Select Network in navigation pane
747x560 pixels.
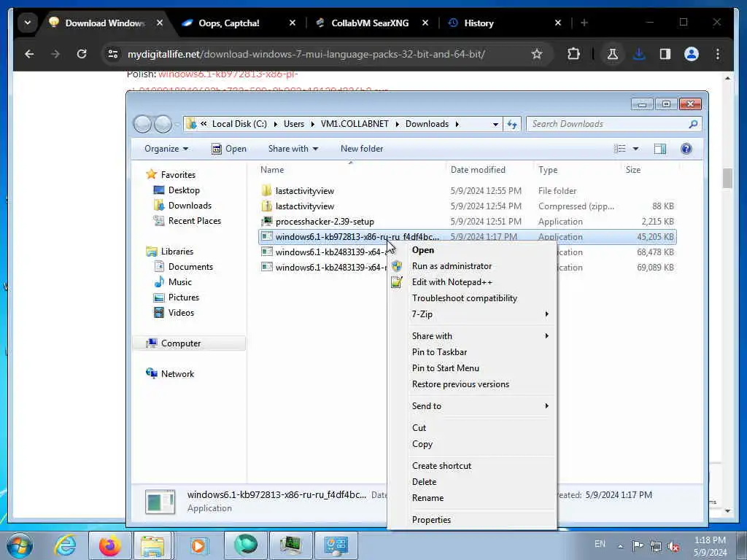[x=177, y=374]
